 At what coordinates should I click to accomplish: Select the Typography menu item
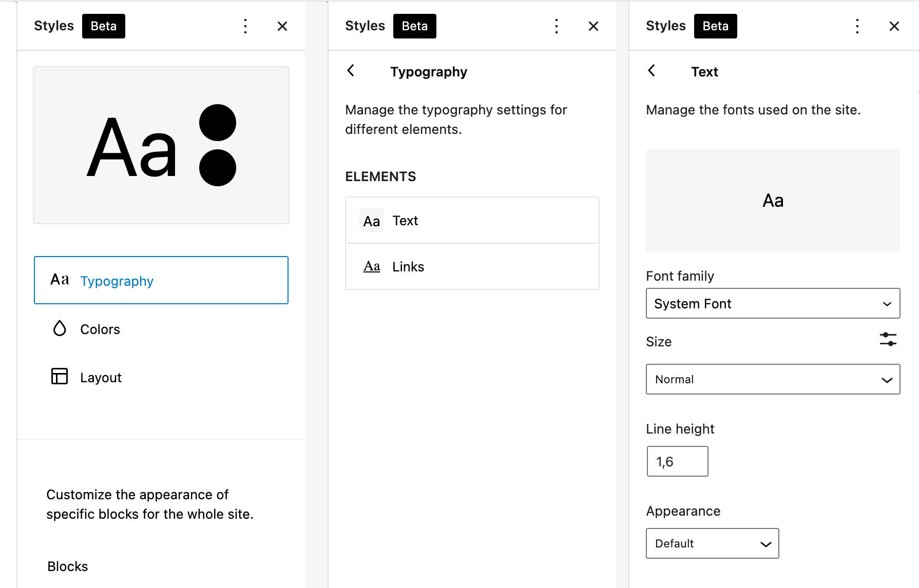(x=161, y=281)
